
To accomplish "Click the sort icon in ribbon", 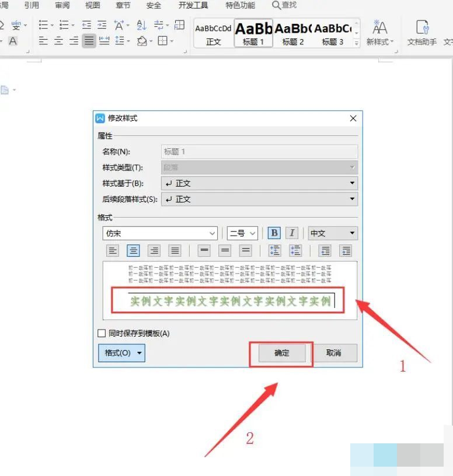I will 141,24.
